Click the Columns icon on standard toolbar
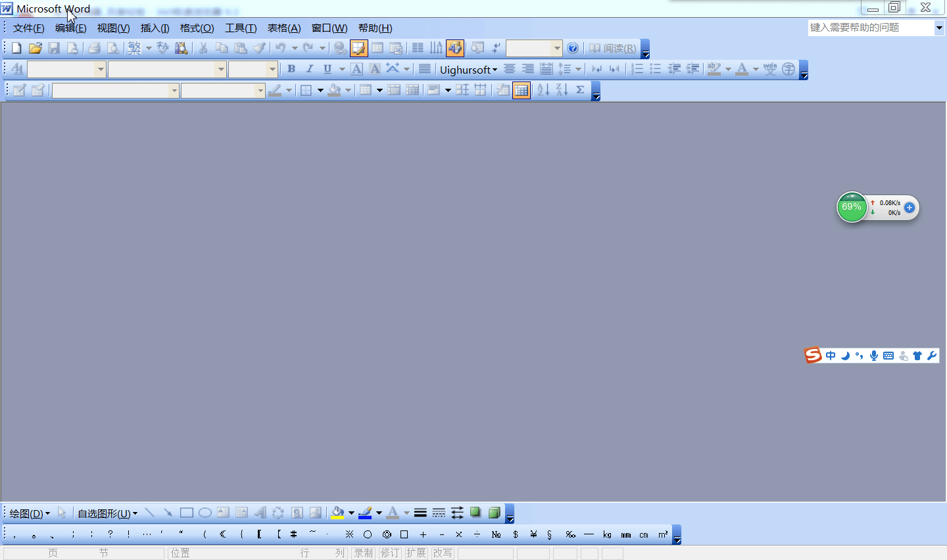Viewport: 947px width, 560px height. [x=418, y=48]
